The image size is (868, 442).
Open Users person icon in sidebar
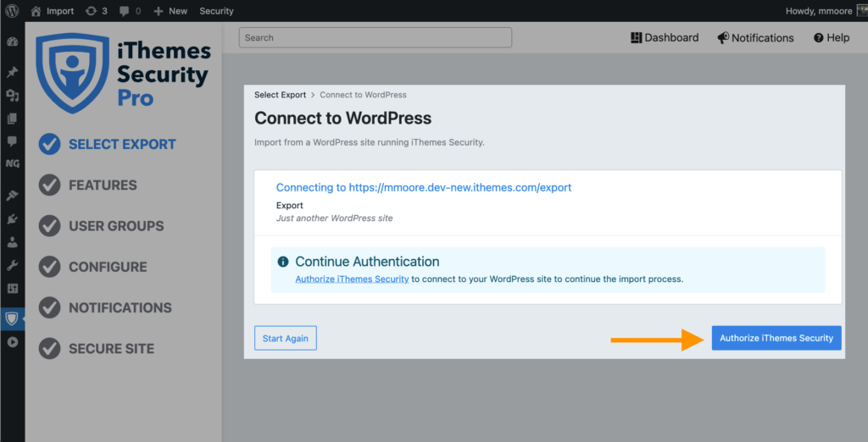12,242
